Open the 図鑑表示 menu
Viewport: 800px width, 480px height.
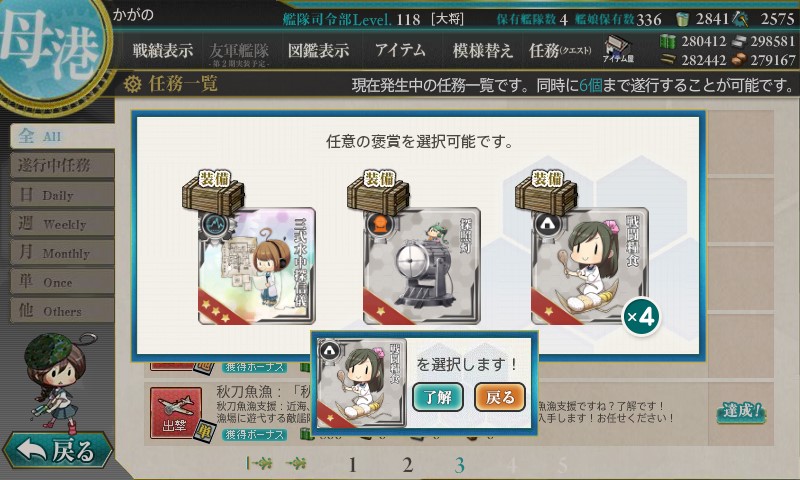point(318,50)
